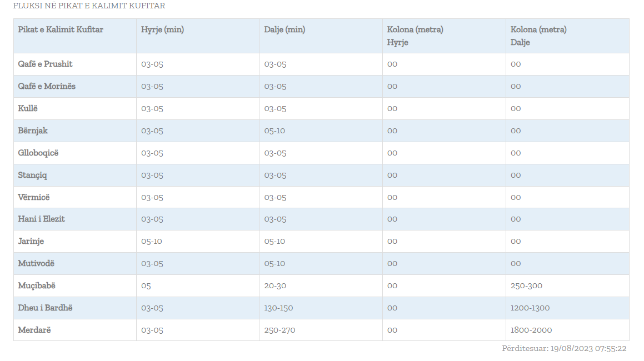Click Bërnjak's 05-10 exit time cell
This screenshot has width=644, height=361.
(x=274, y=131)
